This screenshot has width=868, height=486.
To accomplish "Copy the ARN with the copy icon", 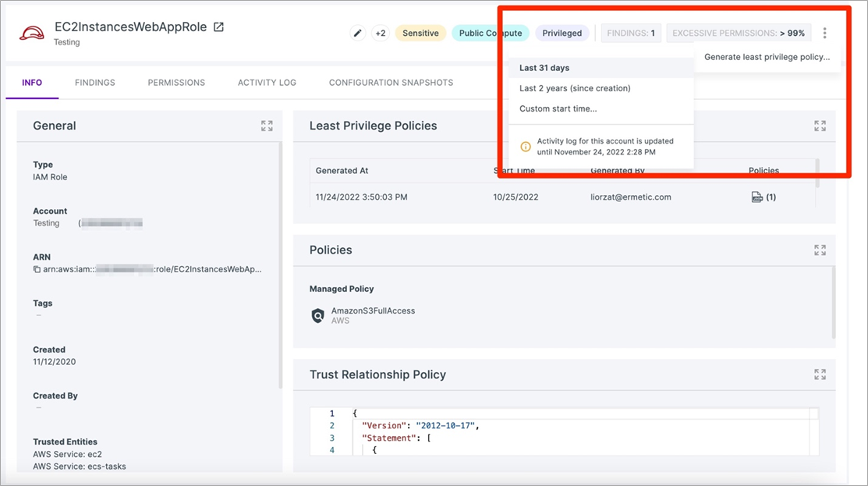I will 37,269.
